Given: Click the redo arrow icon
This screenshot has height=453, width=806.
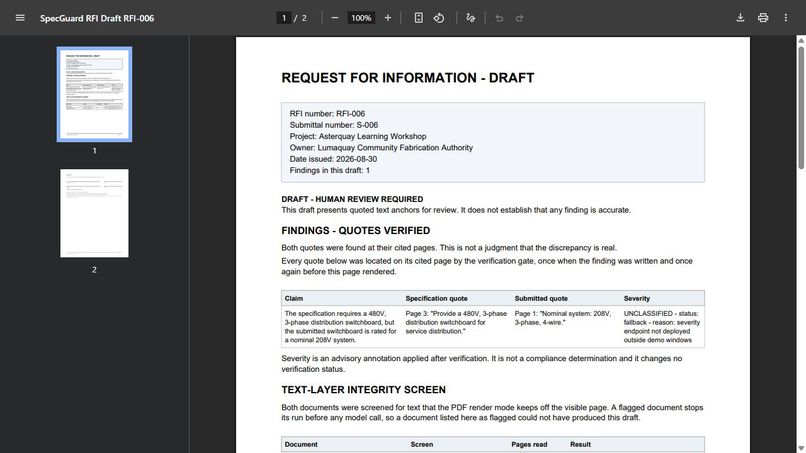Looking at the screenshot, I should click(520, 18).
